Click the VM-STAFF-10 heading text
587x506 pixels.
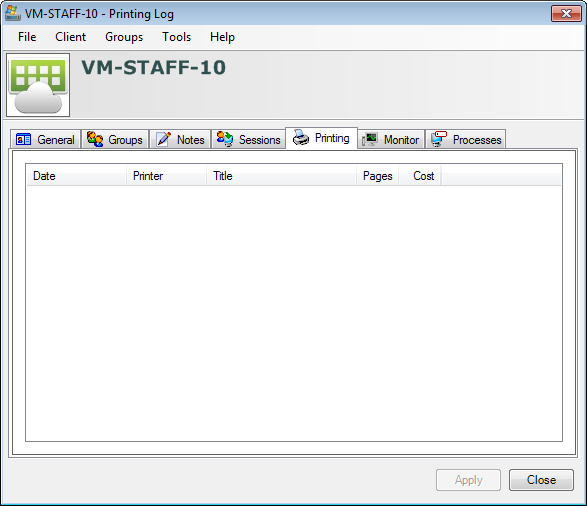[153, 68]
